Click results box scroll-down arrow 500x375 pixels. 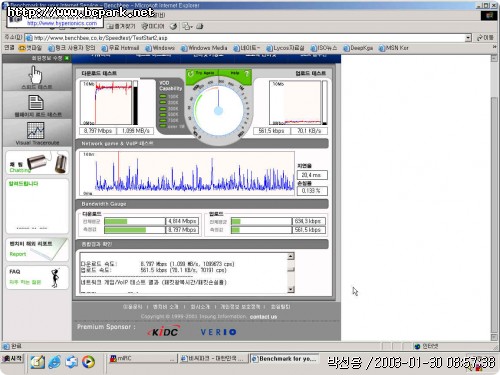pyautogui.click(x=291, y=290)
